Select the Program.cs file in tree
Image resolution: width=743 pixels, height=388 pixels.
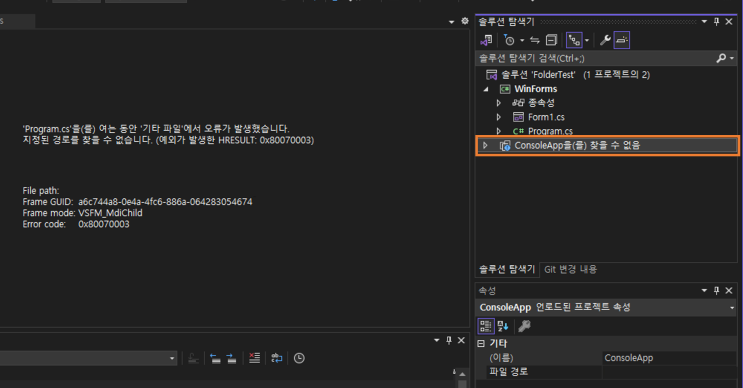coord(550,131)
